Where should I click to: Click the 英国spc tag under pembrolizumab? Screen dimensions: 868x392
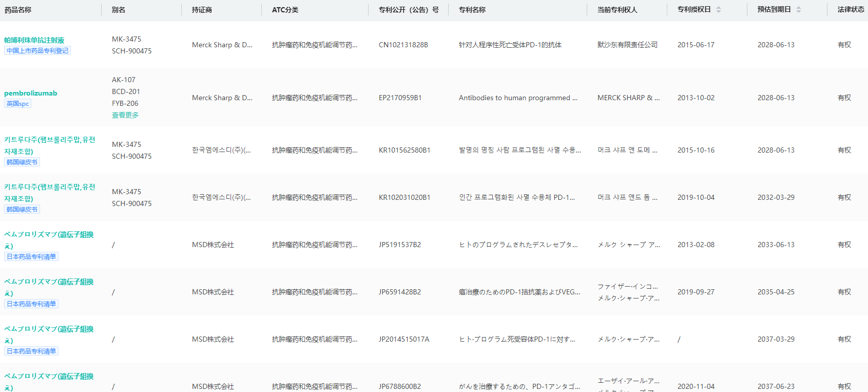pos(18,104)
